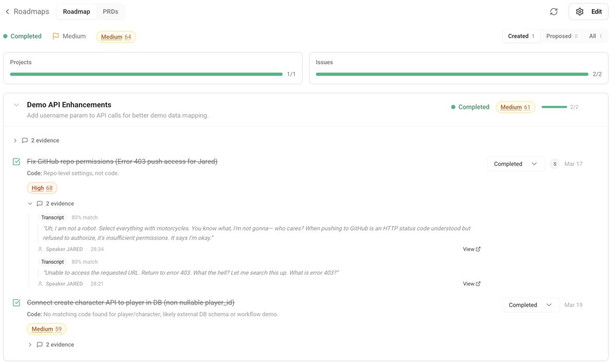
Task: Click View link for 28:21 transcript
Action: point(472,284)
